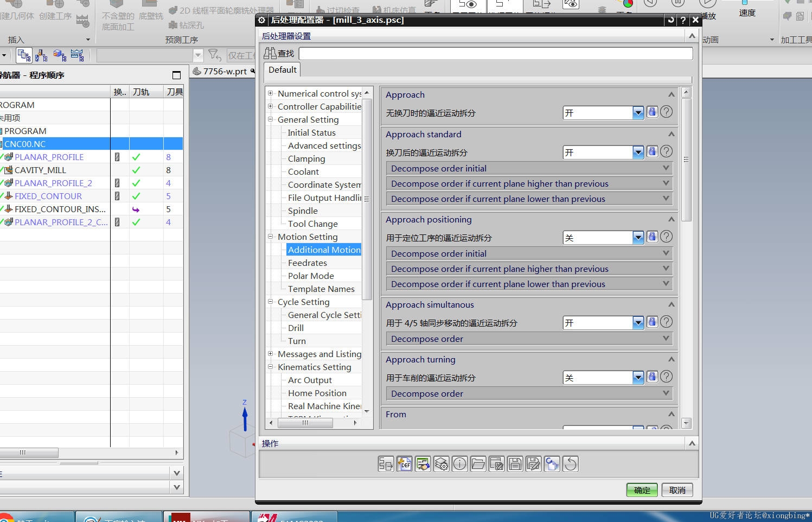812x522 pixels.
Task: Click the layers-with-gear settings icon
Action: click(x=441, y=464)
